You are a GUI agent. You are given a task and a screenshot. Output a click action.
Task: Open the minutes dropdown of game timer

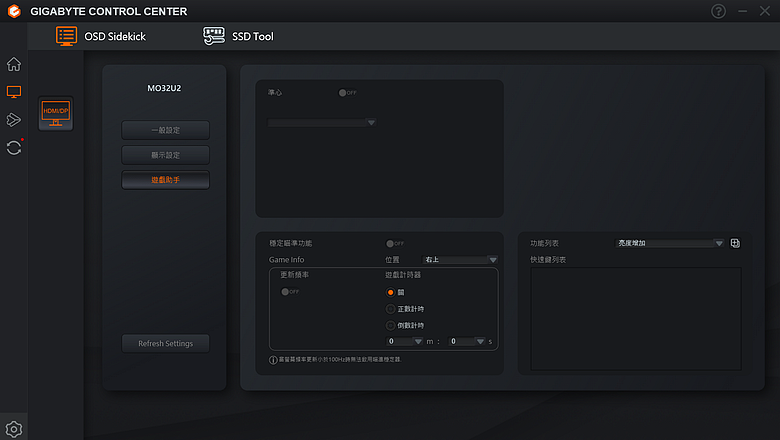click(x=405, y=342)
